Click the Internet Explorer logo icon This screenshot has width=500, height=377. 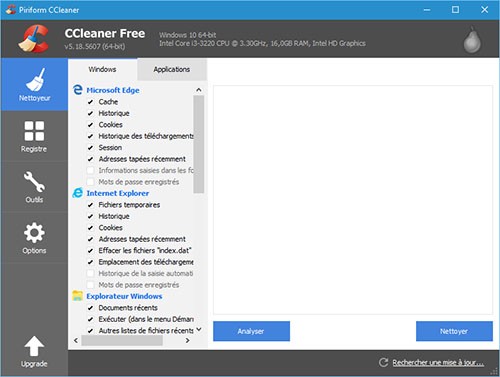coord(78,193)
